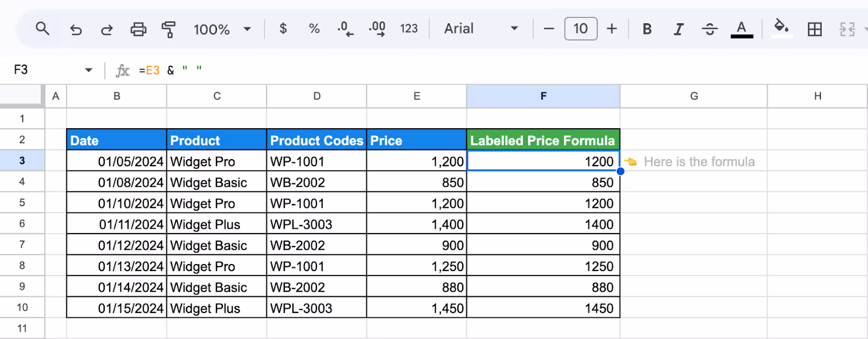Select WPL-3003 in row 6

coord(317,224)
